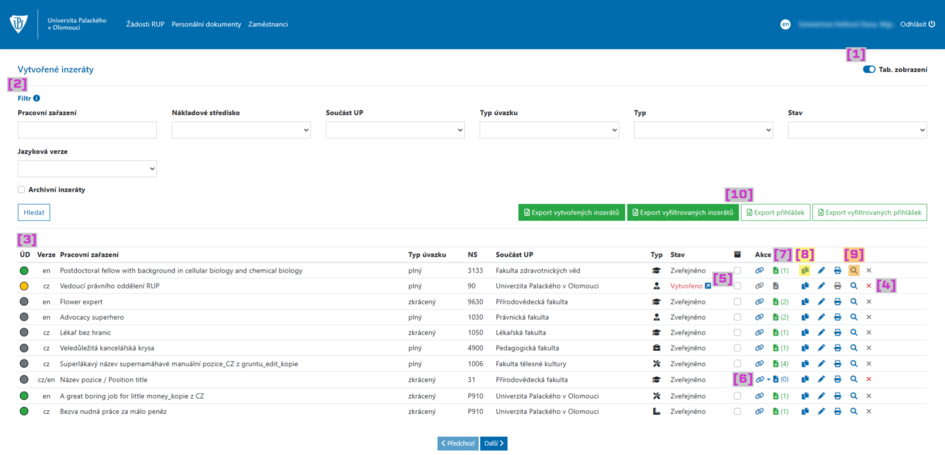Image resolution: width=945 pixels, height=455 pixels.
Task: Expand link dropdown arrow in Název pozice row
Action: coord(768,380)
